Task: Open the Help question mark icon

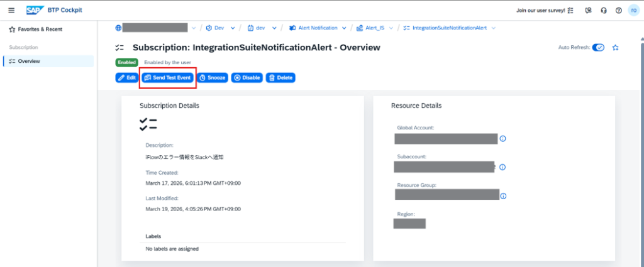Action: pos(619,11)
